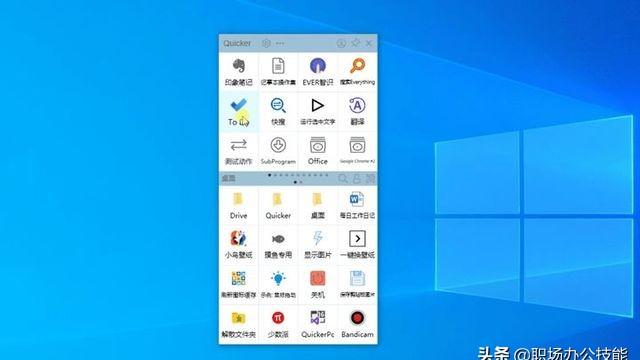Click the Quicker title text
This screenshot has height=360, width=640.
click(x=237, y=43)
